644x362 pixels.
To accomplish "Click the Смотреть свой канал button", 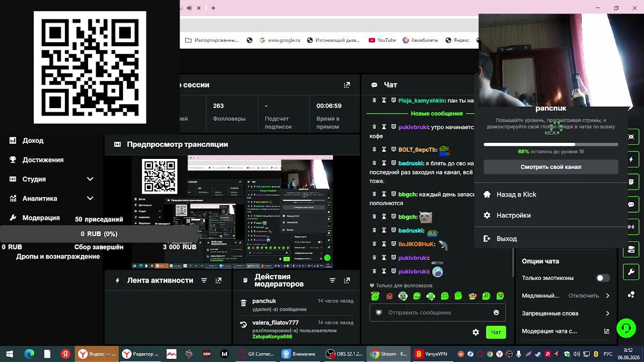I will (x=551, y=167).
